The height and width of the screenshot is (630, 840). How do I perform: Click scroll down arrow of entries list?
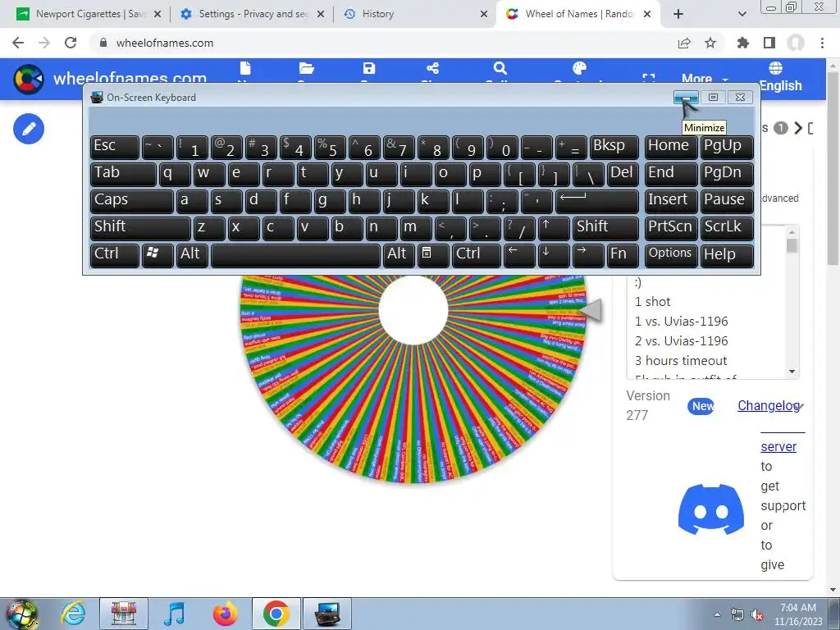pyautogui.click(x=792, y=372)
